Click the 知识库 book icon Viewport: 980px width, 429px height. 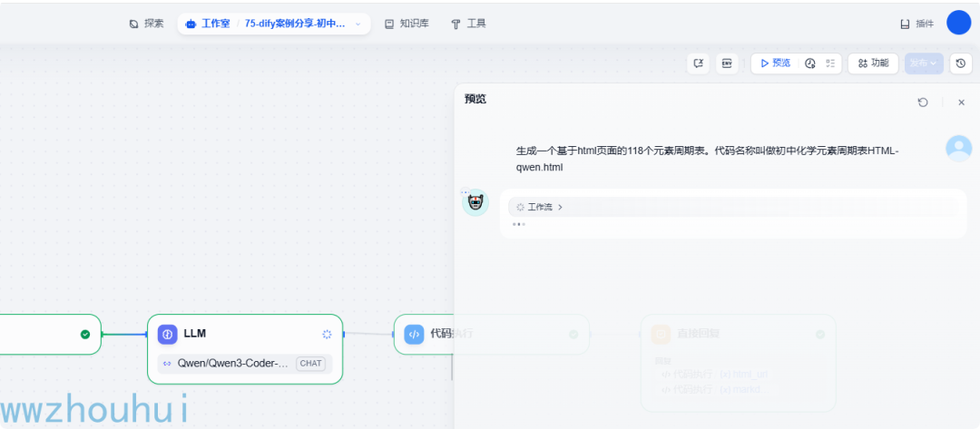388,24
